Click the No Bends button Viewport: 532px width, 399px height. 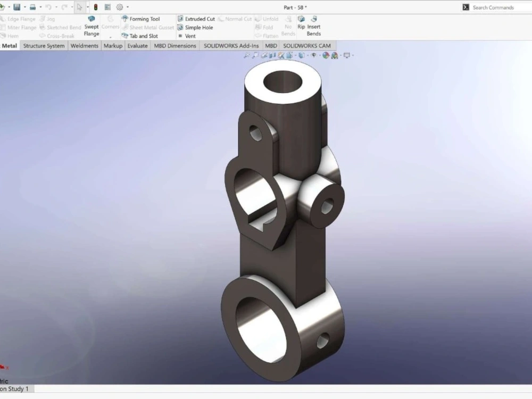pyautogui.click(x=288, y=26)
